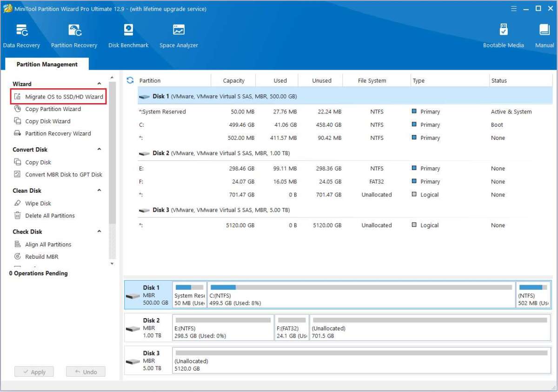The width and height of the screenshot is (558, 392).
Task: Sort by the Status column header
Action: click(521, 80)
